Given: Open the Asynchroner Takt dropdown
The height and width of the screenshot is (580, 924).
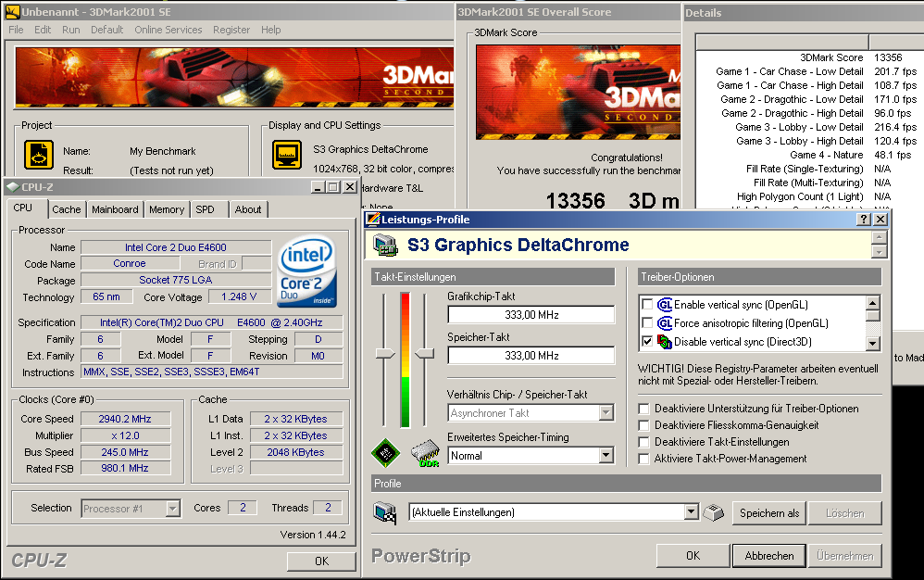Looking at the screenshot, I should pos(606,412).
